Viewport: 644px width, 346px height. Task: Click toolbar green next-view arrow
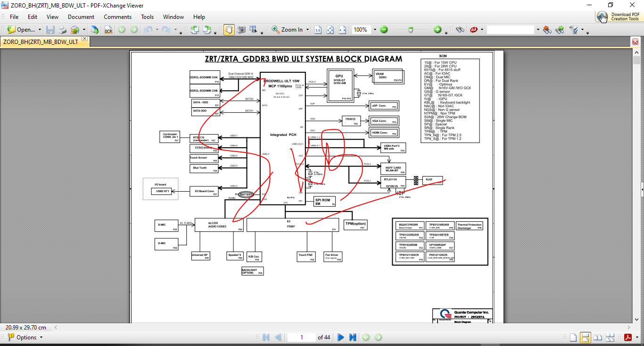(134, 30)
